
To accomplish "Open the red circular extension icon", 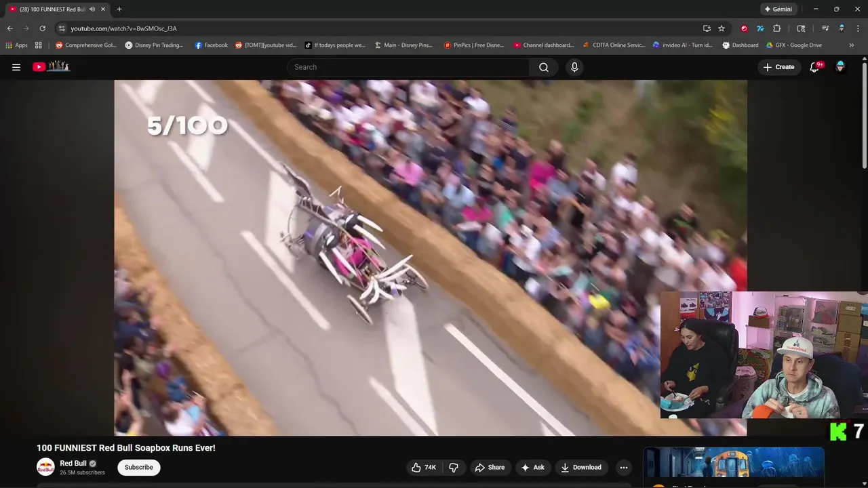I will [744, 28].
